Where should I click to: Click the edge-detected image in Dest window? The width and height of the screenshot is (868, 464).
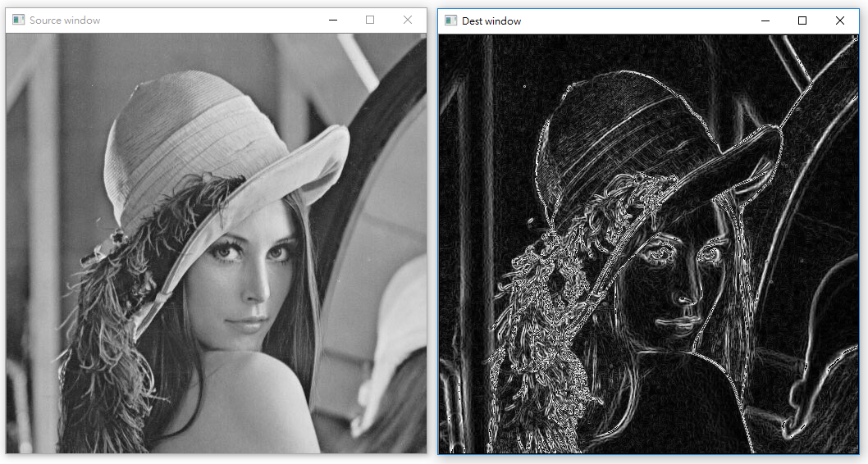click(649, 244)
